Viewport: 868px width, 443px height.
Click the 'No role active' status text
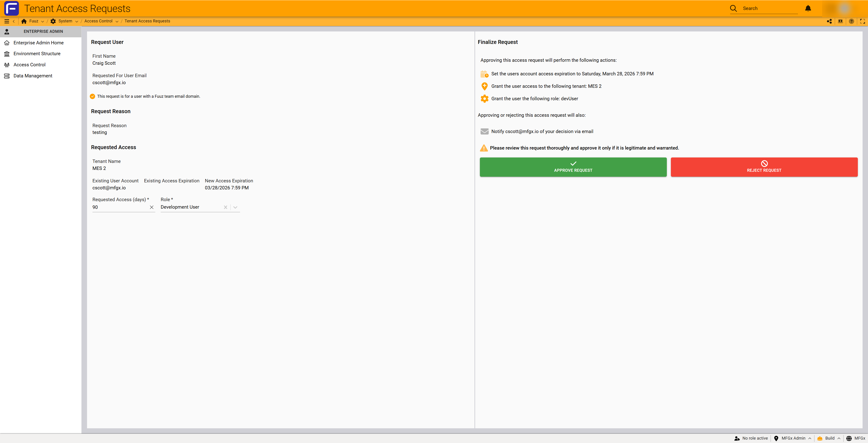pyautogui.click(x=755, y=438)
